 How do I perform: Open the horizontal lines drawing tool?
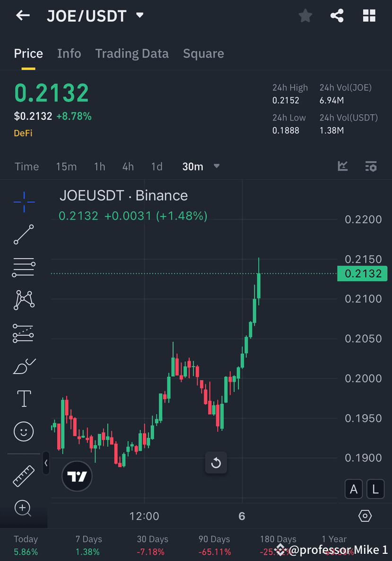(24, 267)
